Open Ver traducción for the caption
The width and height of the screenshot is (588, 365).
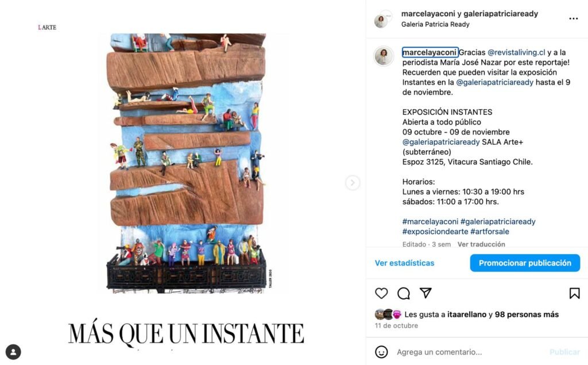(481, 244)
